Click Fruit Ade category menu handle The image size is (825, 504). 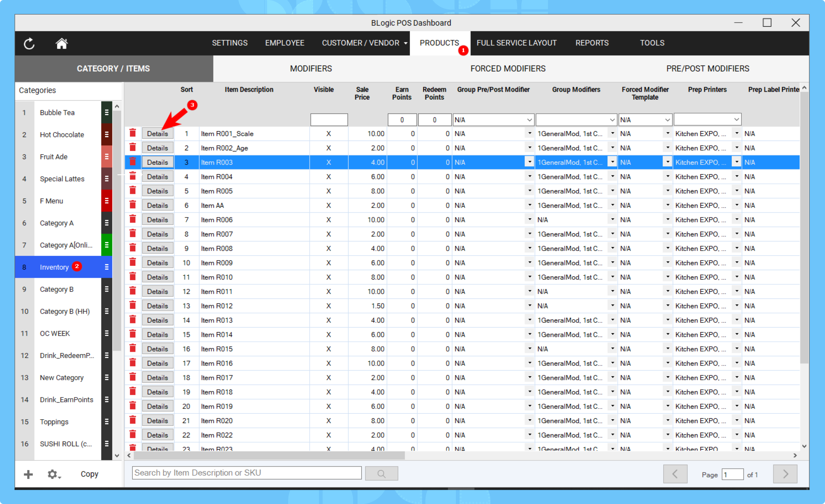tap(106, 157)
